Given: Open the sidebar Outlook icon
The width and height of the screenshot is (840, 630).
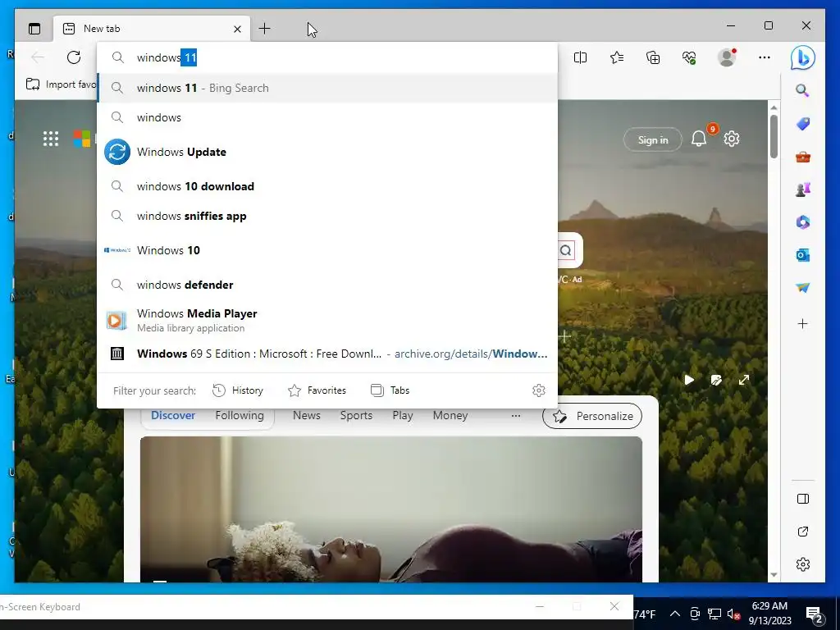Looking at the screenshot, I should tap(802, 255).
